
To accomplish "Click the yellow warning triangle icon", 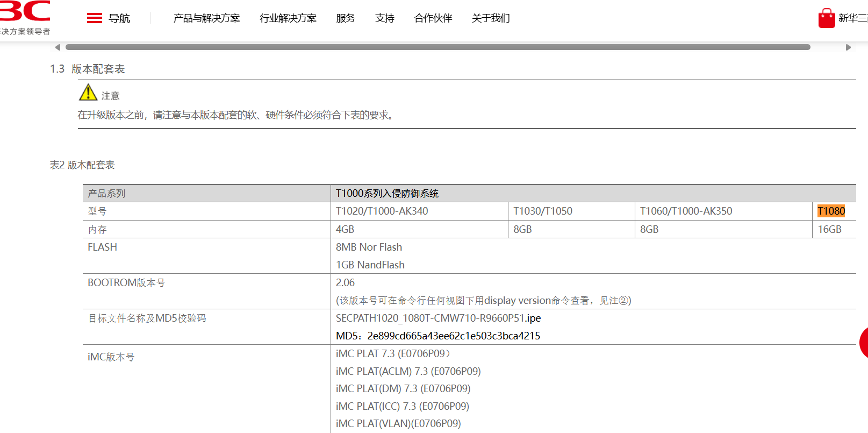I will [x=88, y=92].
